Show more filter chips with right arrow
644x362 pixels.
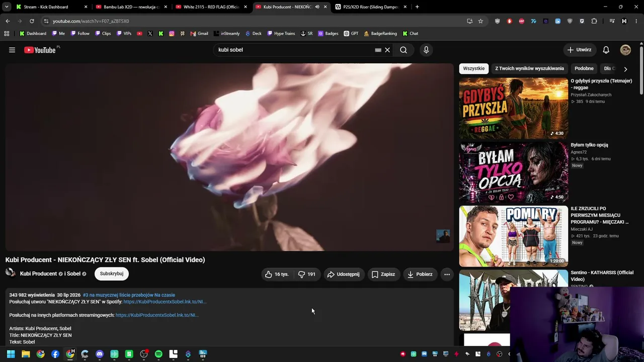coord(625,69)
